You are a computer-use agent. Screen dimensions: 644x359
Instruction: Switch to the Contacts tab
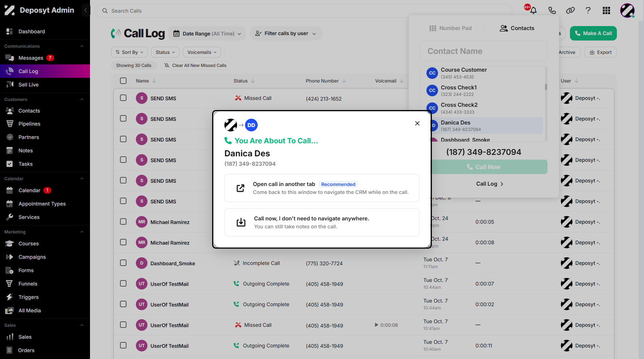pyautogui.click(x=517, y=28)
